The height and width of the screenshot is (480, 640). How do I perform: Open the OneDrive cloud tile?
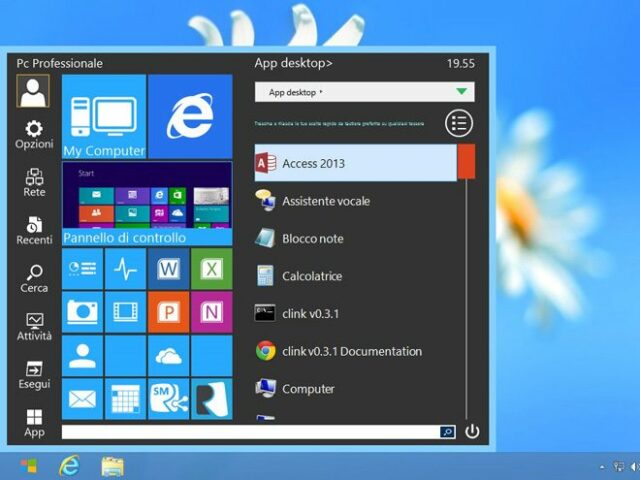pyautogui.click(x=168, y=355)
